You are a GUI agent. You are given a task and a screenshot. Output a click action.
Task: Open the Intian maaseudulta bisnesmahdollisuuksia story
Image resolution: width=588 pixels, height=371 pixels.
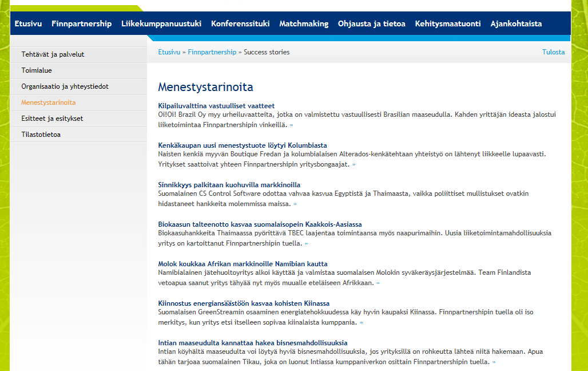(x=253, y=343)
